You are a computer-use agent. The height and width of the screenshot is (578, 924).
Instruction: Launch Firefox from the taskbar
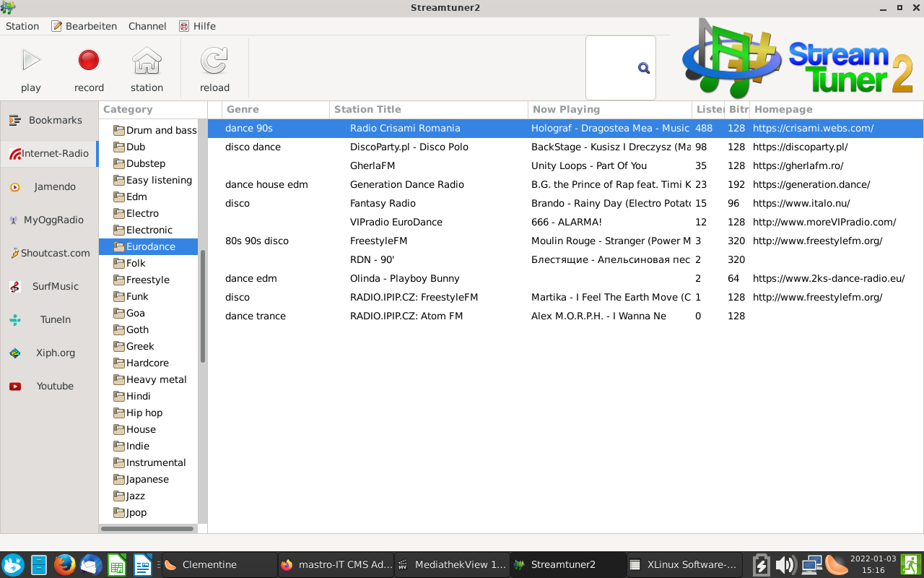tap(64, 564)
